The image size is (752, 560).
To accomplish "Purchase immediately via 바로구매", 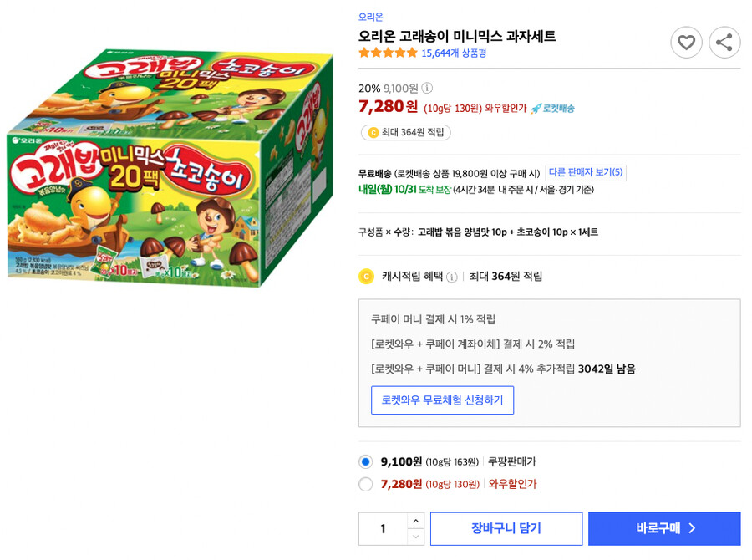I will click(664, 528).
